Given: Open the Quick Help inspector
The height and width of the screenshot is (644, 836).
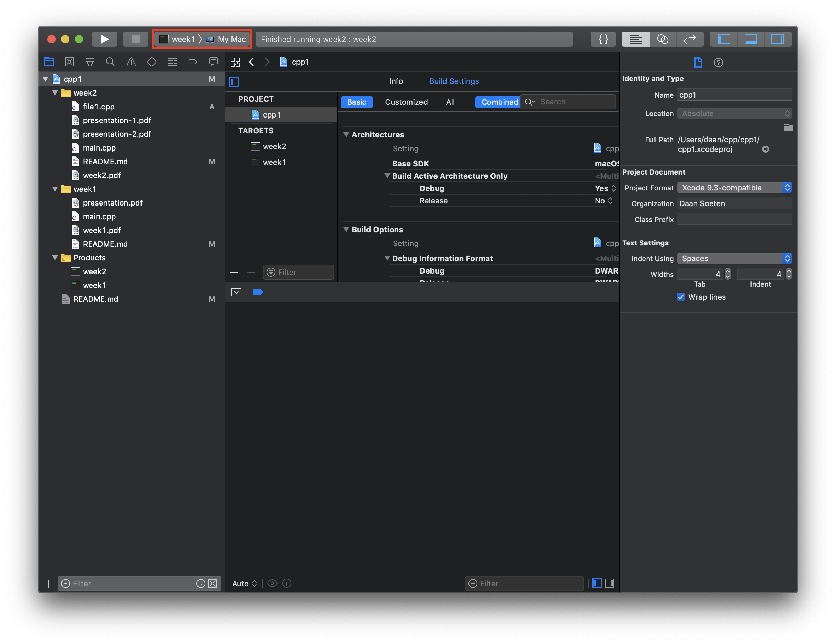Looking at the screenshot, I should [718, 63].
